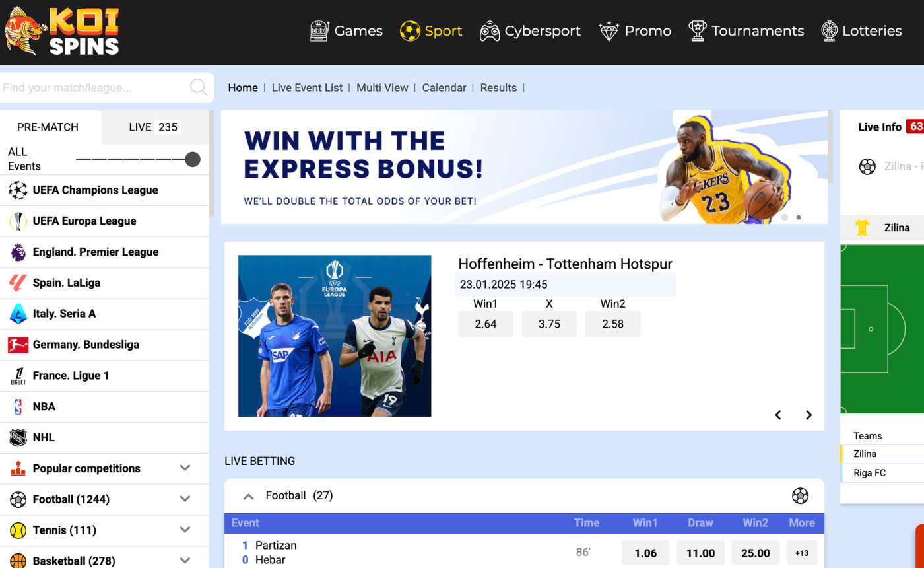
Task: Switch to PRE-MATCH tab
Action: pyautogui.click(x=51, y=127)
